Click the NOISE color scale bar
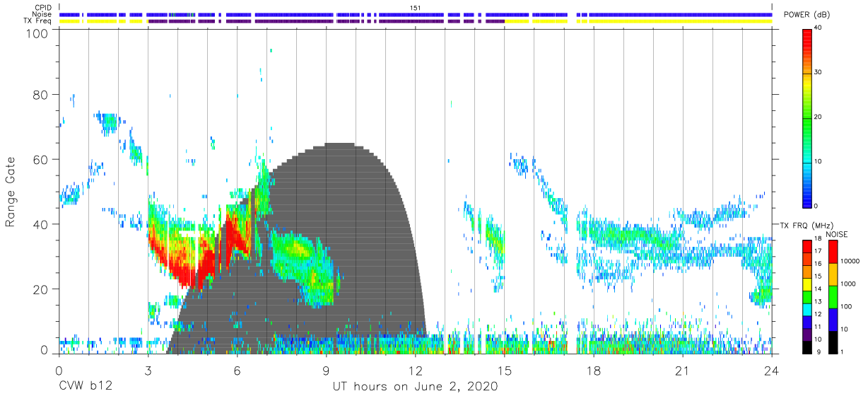Screen dimensions: 868x401 click(x=833, y=297)
